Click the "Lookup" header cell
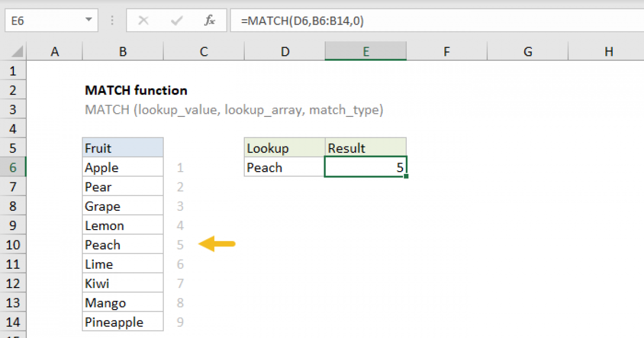The height and width of the screenshot is (338, 644). (284, 148)
